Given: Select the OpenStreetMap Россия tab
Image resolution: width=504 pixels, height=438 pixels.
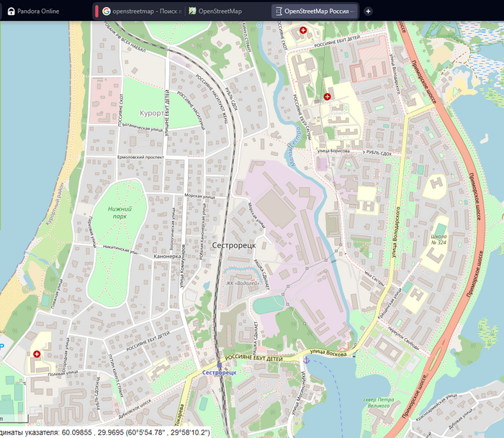Looking at the screenshot, I should click(x=315, y=12).
